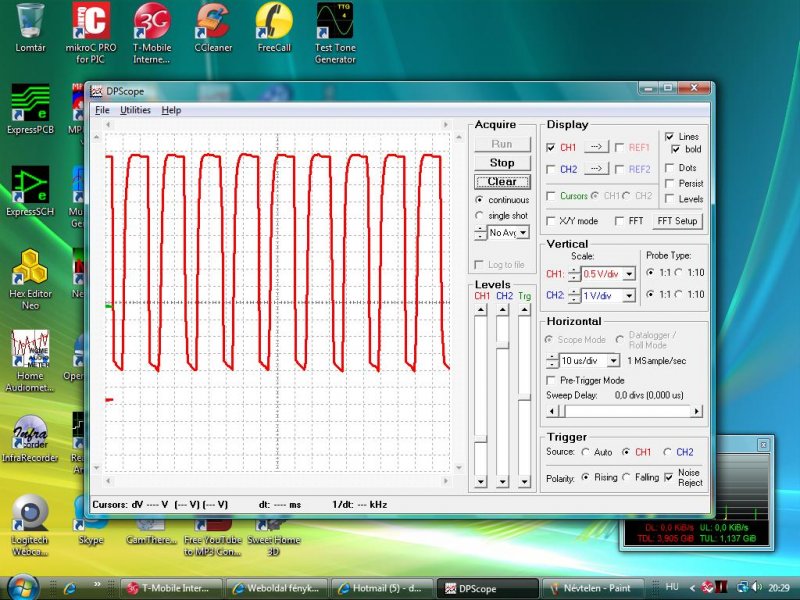
Task: Click Sweep Delay scrollbar left arrow
Action: (x=552, y=411)
